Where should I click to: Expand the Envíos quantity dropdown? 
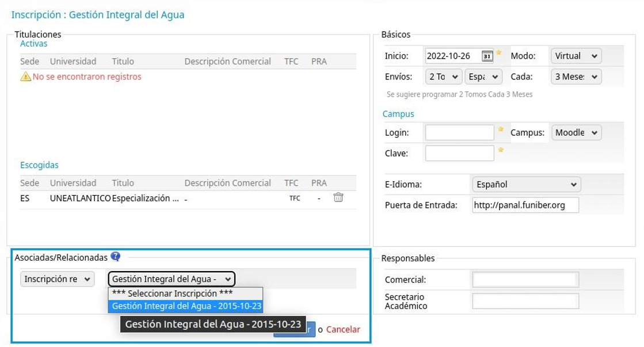pos(444,77)
